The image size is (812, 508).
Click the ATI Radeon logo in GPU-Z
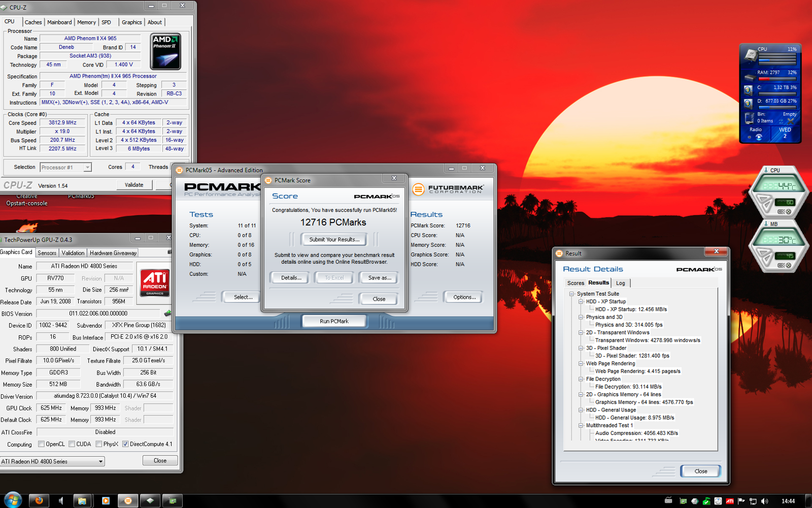tap(155, 282)
